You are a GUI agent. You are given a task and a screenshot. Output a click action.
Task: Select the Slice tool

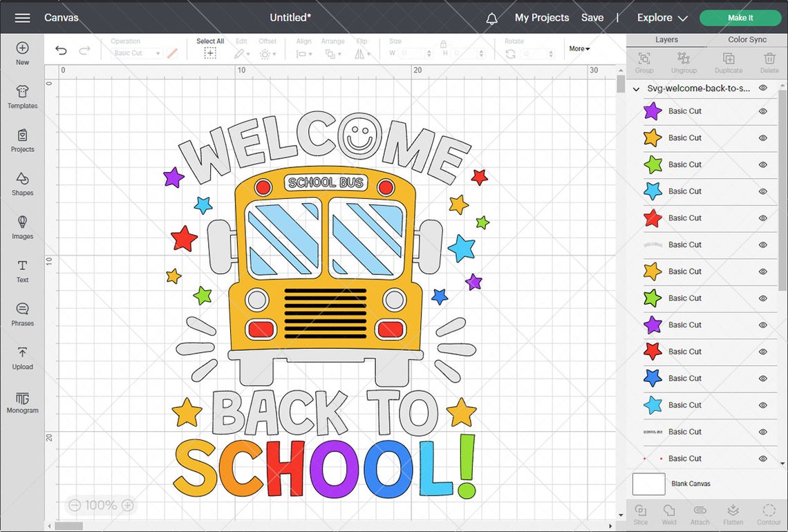tap(640, 513)
